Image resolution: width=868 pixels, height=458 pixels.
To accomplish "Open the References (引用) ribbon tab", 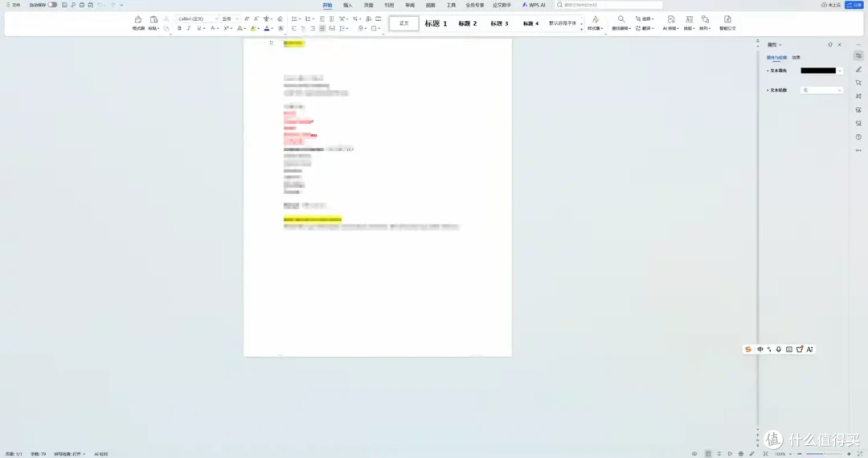I will tap(389, 5).
